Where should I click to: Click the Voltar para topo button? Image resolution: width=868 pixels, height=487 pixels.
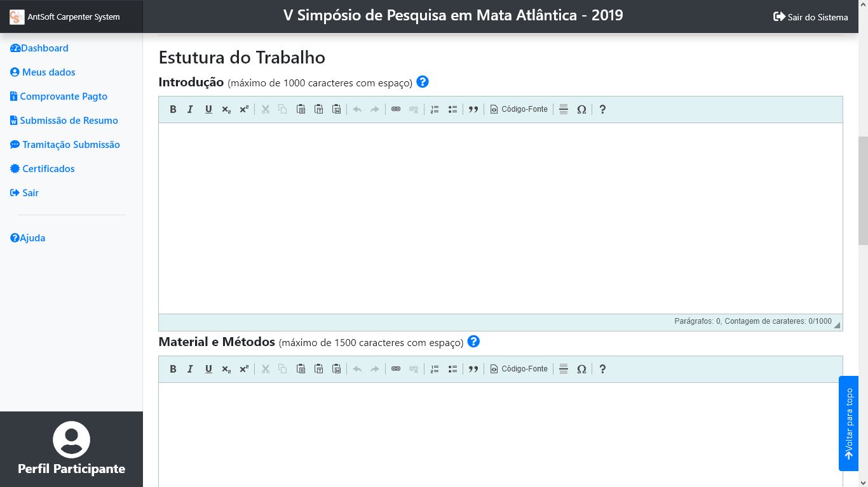pyautogui.click(x=848, y=424)
